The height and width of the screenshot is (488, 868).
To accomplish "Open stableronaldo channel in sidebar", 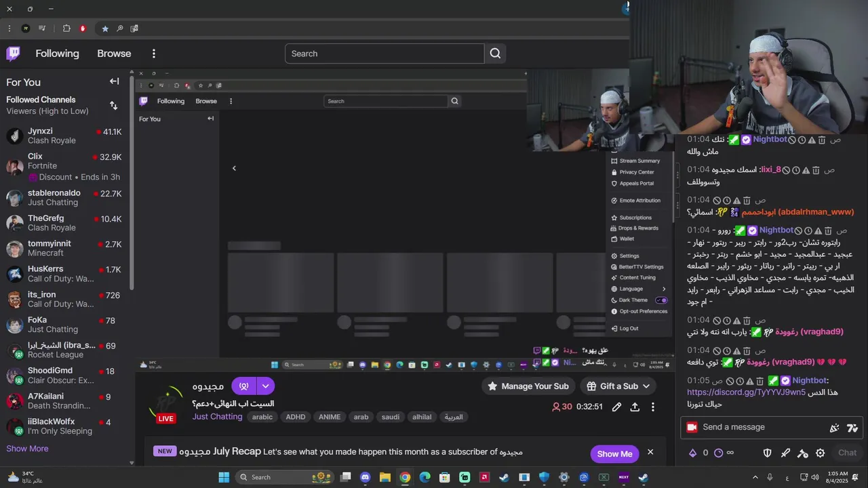I will click(64, 197).
